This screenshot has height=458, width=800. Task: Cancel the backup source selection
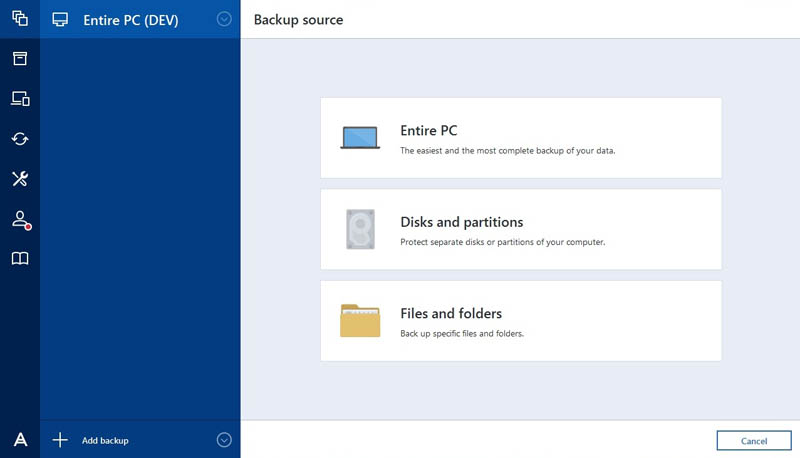pos(754,441)
